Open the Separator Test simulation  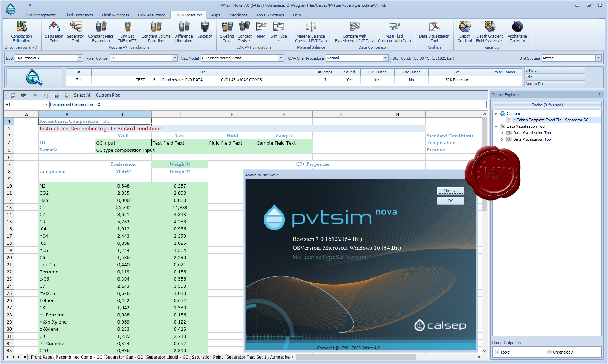click(76, 31)
